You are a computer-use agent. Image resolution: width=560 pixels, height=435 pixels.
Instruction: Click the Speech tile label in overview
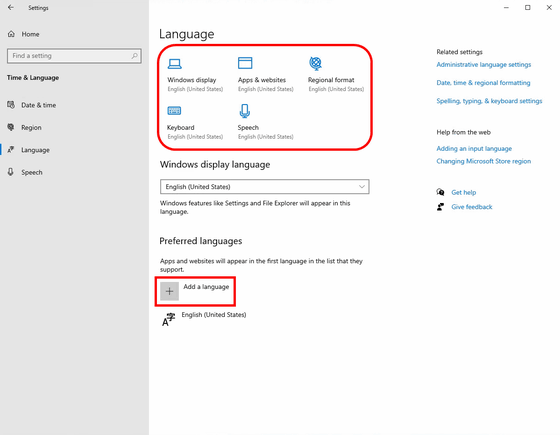click(x=248, y=128)
